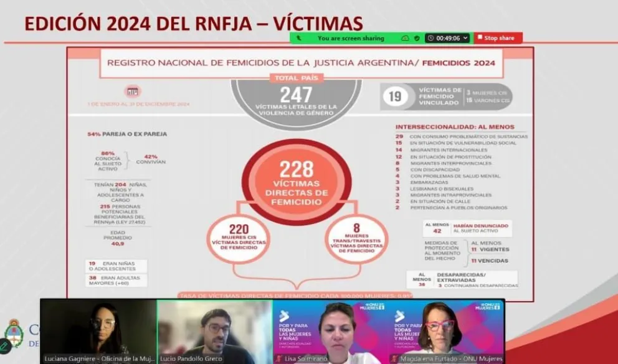Click the green security shield icon
Viewport: 618px width, 364px height.
point(417,38)
